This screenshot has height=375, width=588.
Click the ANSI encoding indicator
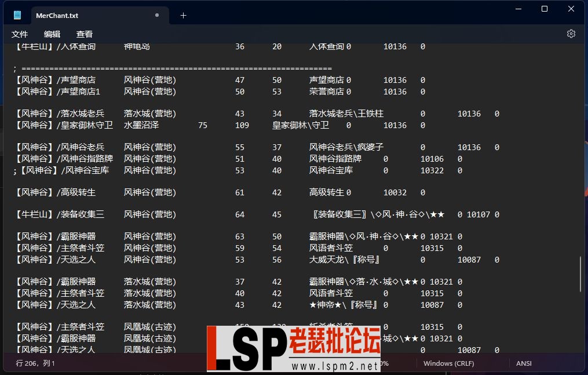[x=523, y=363]
